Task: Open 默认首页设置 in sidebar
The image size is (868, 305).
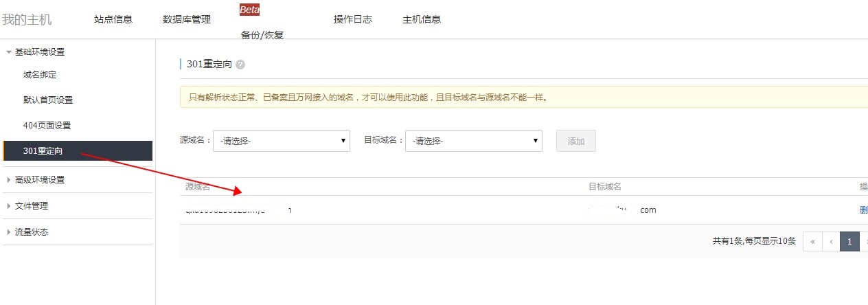Action: tap(48, 100)
